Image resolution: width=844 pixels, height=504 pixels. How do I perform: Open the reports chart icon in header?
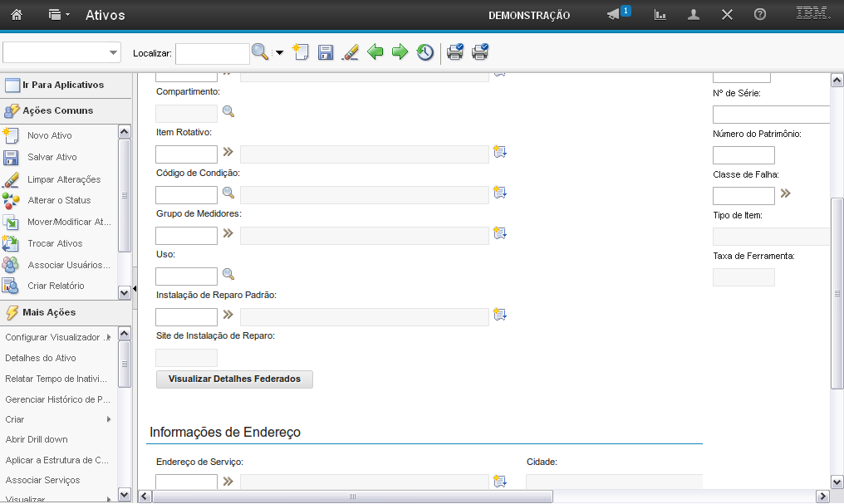tap(660, 15)
